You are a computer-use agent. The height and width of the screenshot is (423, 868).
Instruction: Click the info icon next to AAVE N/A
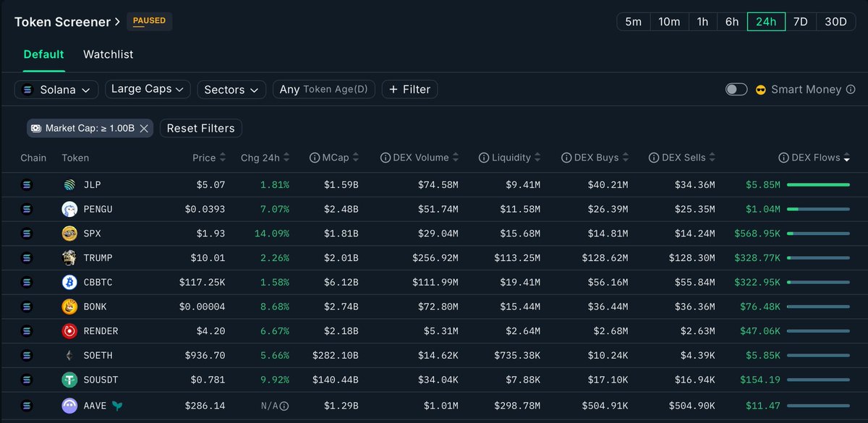coord(284,406)
